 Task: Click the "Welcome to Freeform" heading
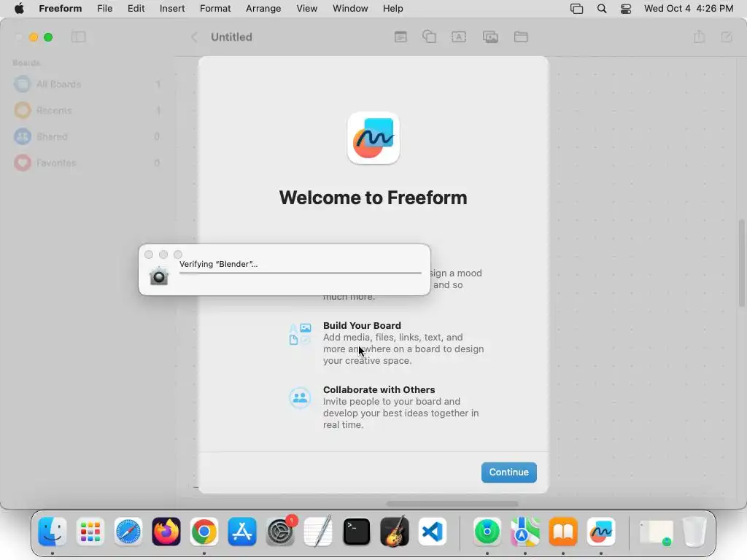pos(373,198)
